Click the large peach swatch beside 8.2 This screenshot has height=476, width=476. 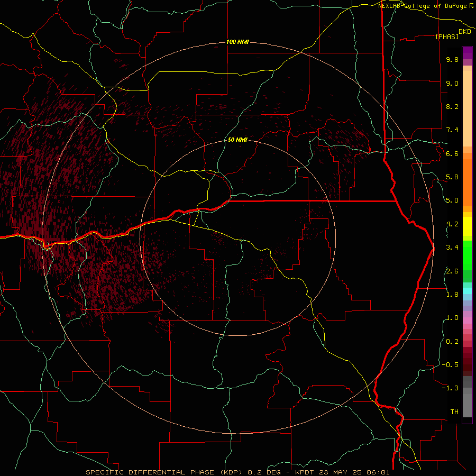pyautogui.click(x=467, y=108)
